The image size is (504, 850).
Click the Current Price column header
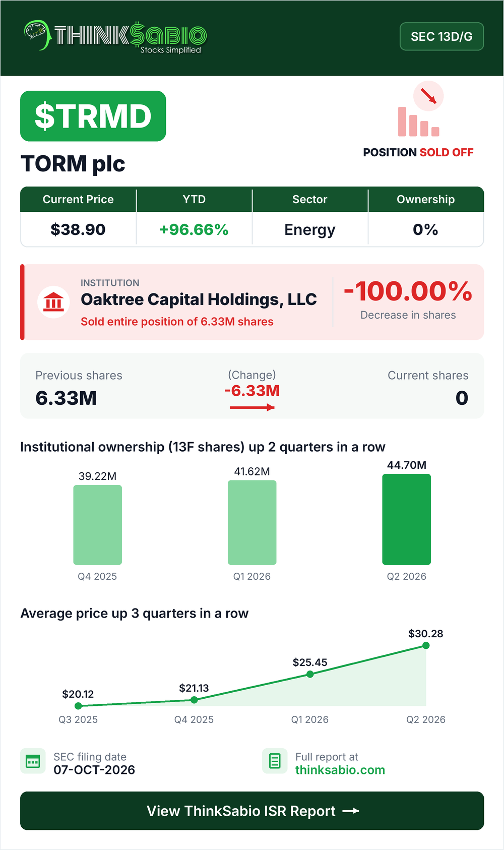pos(78,199)
